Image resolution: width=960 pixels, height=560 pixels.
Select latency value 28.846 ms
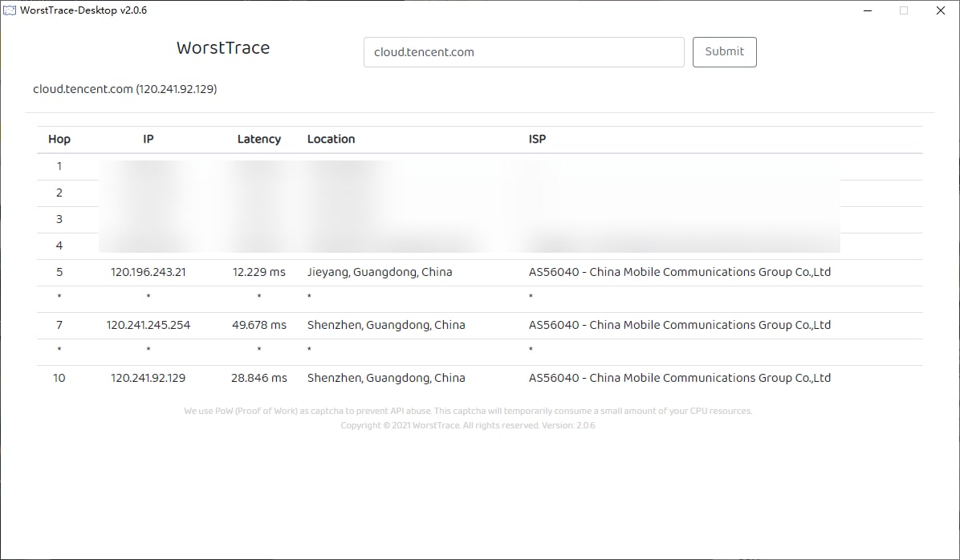(x=259, y=378)
